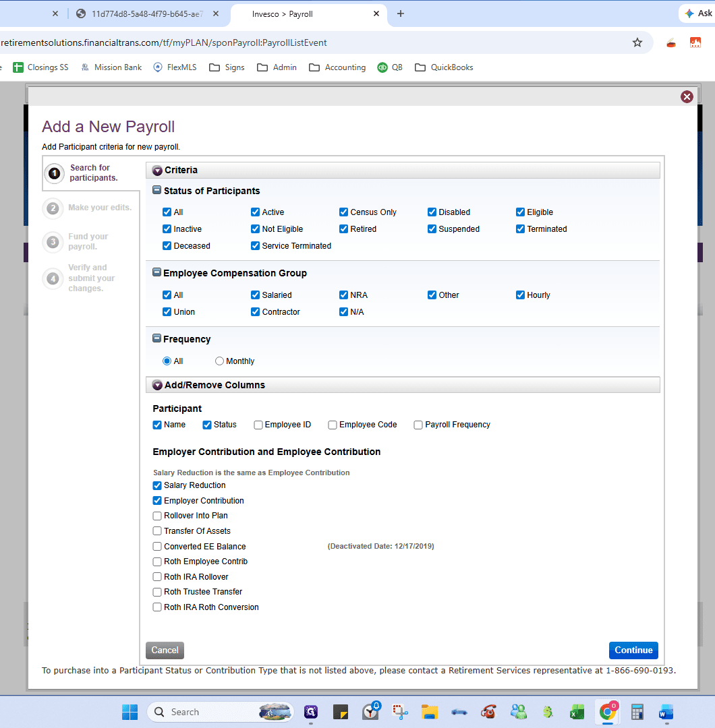Viewport: 715px width, 728px height.
Task: Uncheck Census Only status
Action: 343,212
